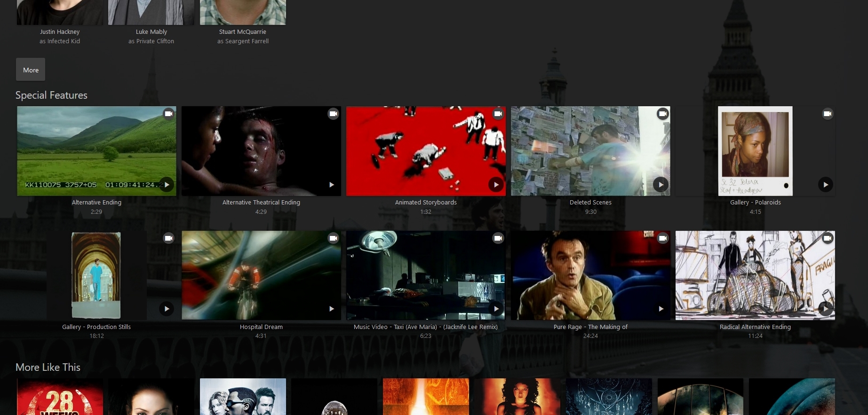868x415 pixels.
Task: Play Gallery - Polaroids with its play button
Action: [825, 184]
